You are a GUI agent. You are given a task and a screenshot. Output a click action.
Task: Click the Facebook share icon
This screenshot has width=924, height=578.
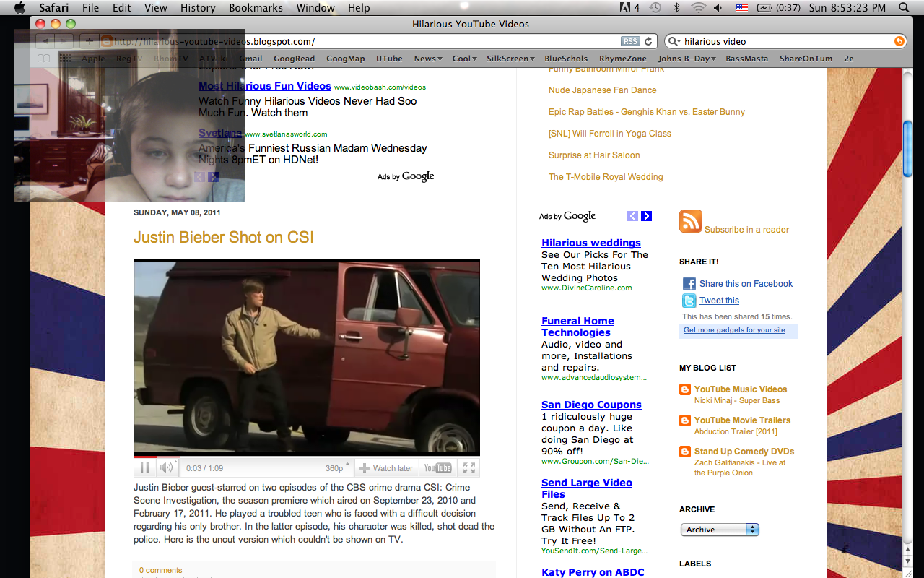pyautogui.click(x=689, y=284)
